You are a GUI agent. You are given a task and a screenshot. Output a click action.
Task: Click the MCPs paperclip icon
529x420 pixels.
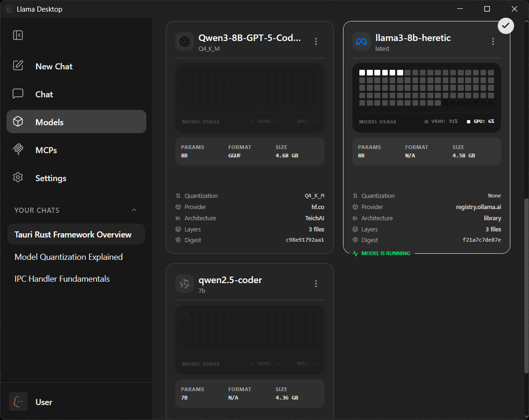pos(18,150)
